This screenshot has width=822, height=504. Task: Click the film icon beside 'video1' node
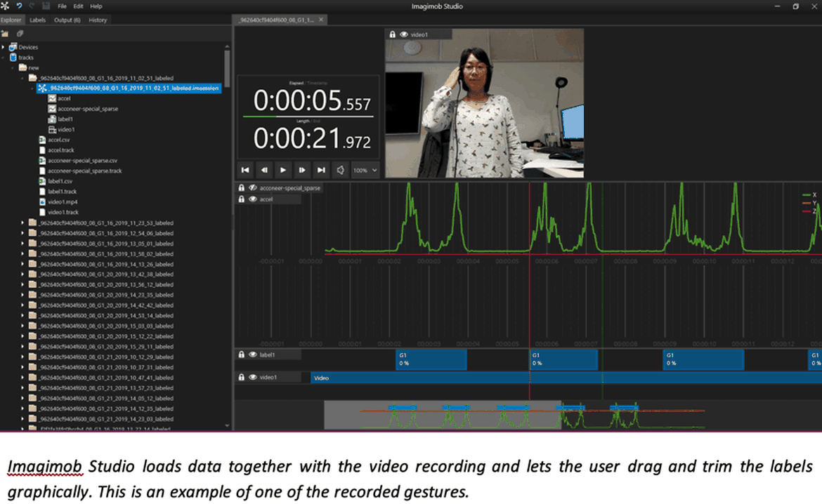[x=52, y=129]
